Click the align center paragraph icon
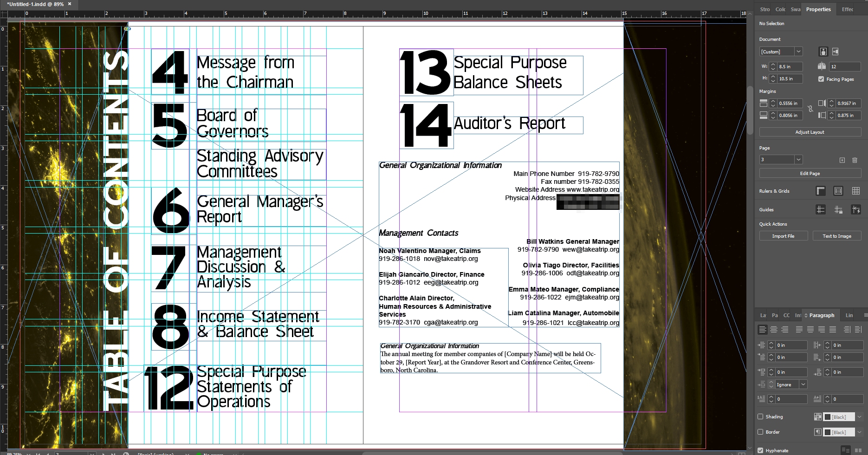 coord(773,330)
